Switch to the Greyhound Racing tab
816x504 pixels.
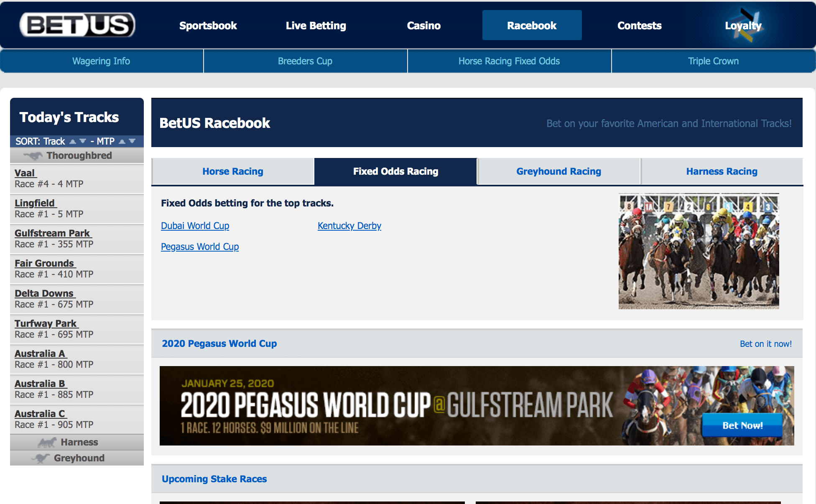coord(558,171)
